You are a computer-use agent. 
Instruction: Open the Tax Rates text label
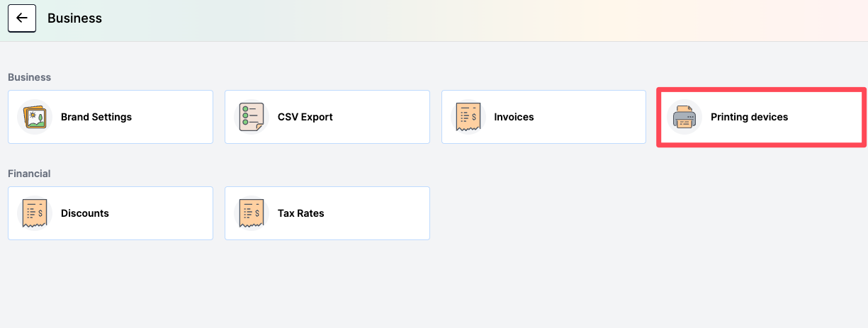[x=301, y=213]
